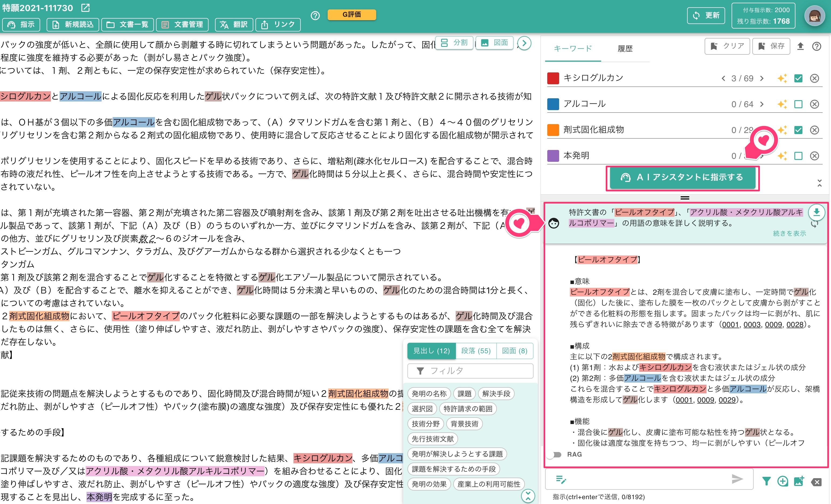831x504 pixels.
Task: Select the 段落 (55) tab
Action: coord(476,351)
